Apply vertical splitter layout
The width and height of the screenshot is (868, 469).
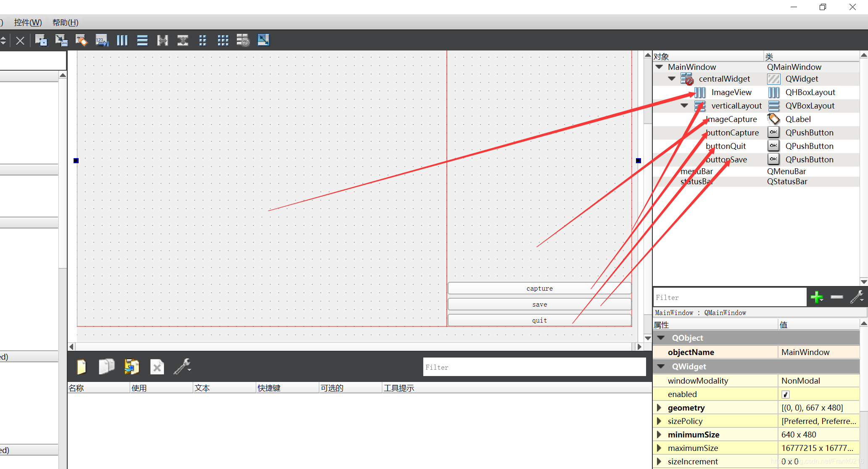183,40
